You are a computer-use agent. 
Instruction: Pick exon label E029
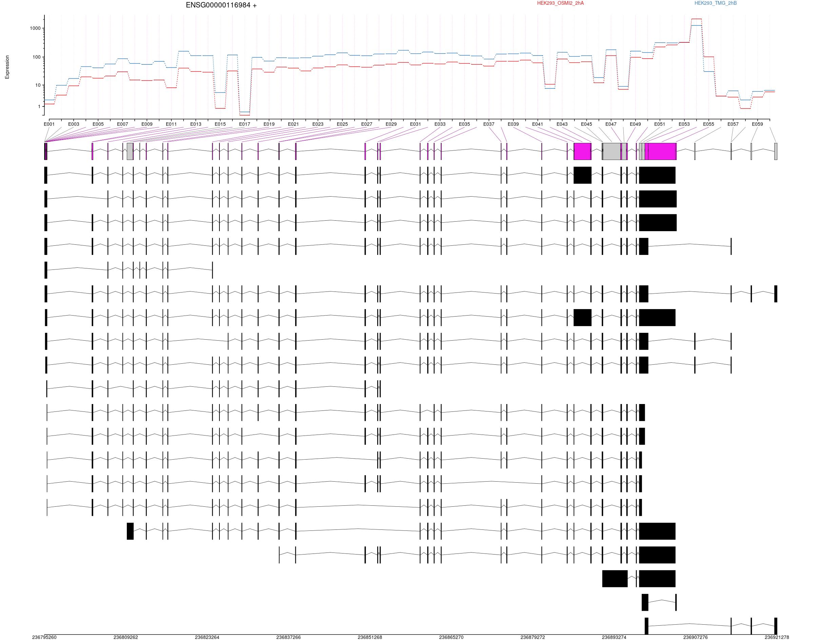[391, 124]
